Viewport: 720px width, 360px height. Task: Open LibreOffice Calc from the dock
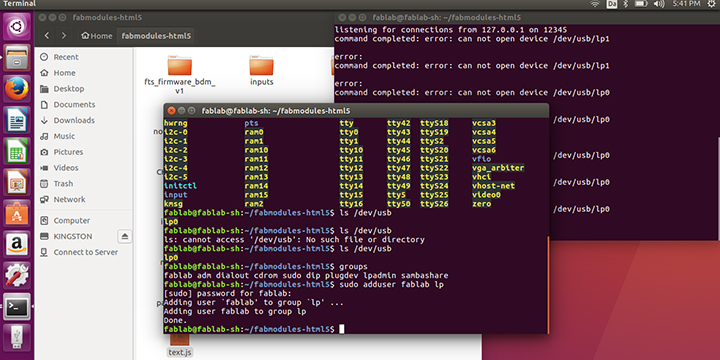coord(17,152)
